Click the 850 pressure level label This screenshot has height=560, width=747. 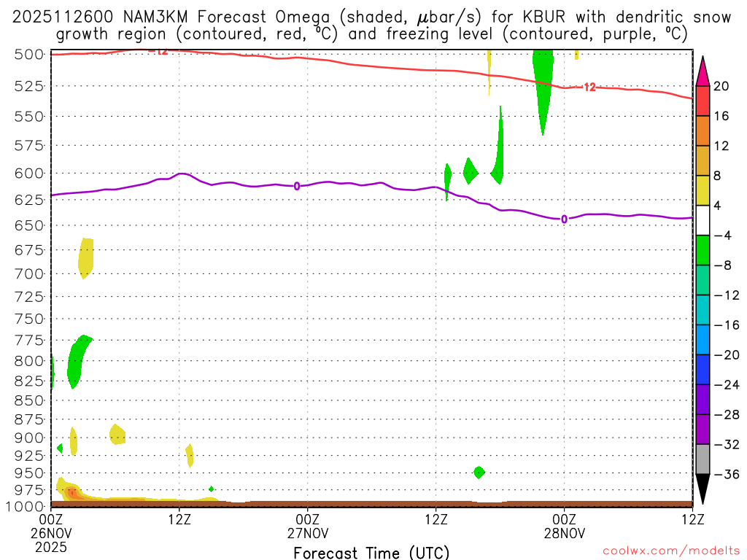click(x=29, y=400)
